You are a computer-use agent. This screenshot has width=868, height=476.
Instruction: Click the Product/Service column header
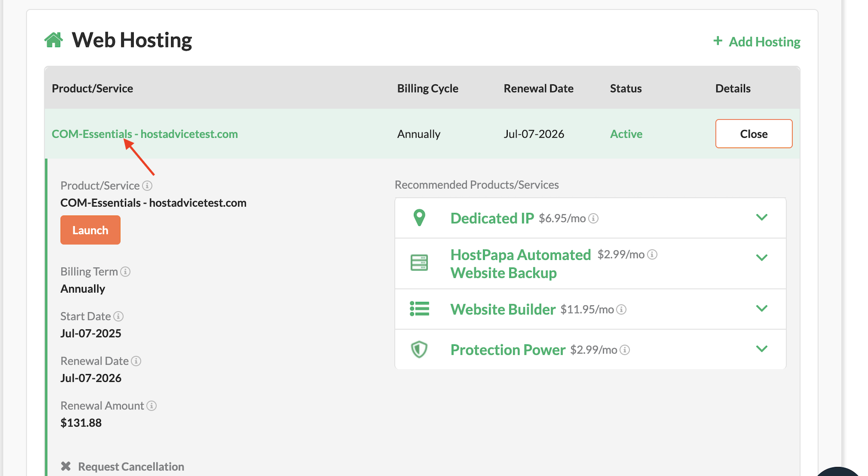click(x=92, y=89)
